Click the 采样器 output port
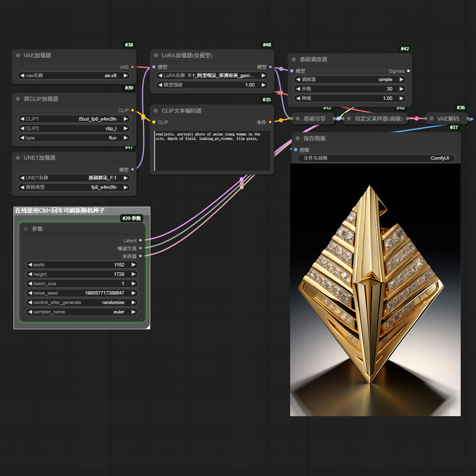Screen dimensions: 476x476 (140, 256)
